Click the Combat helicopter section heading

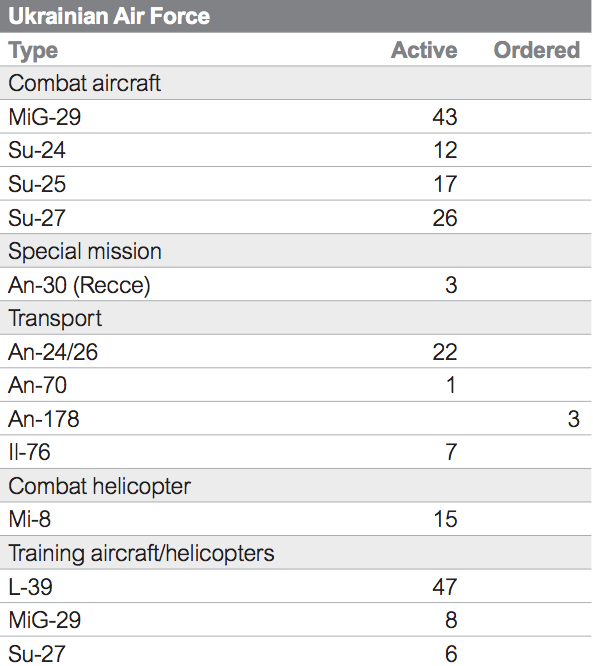point(99,486)
